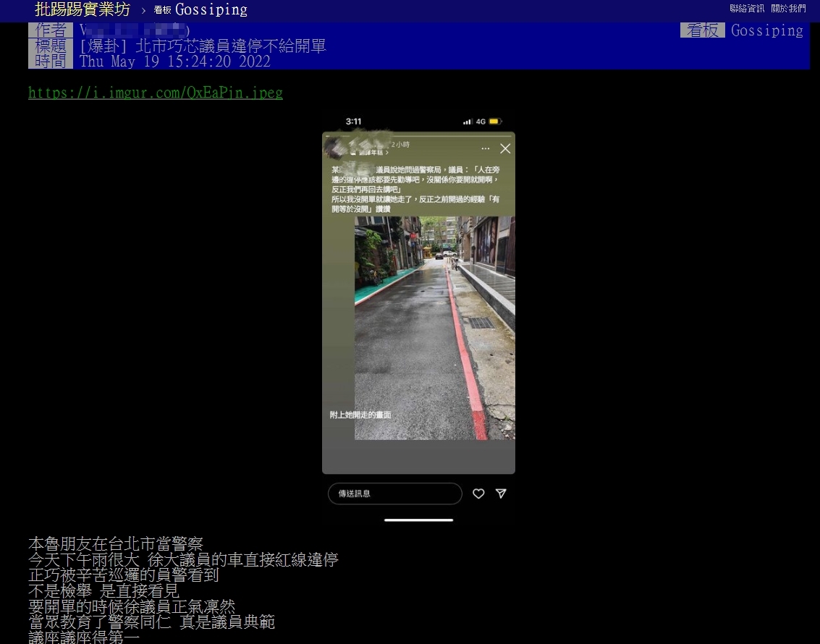Click the embedded story screenshot image
Image resolution: width=820 pixels, height=644 pixels.
point(418,319)
